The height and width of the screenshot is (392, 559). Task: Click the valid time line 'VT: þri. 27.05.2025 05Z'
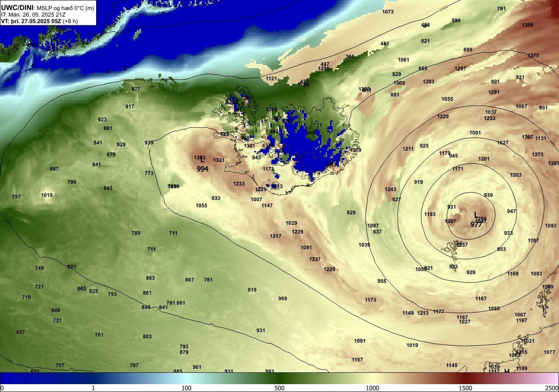tap(31, 21)
